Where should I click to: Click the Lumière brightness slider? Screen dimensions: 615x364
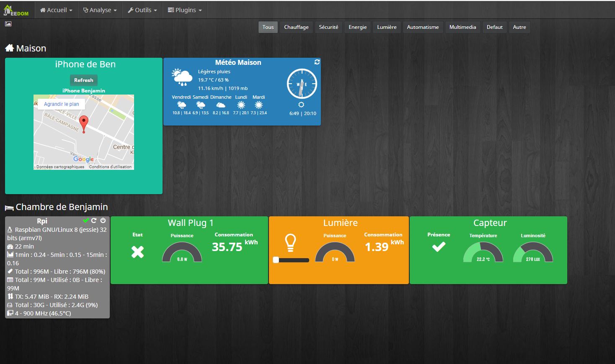[x=291, y=260]
